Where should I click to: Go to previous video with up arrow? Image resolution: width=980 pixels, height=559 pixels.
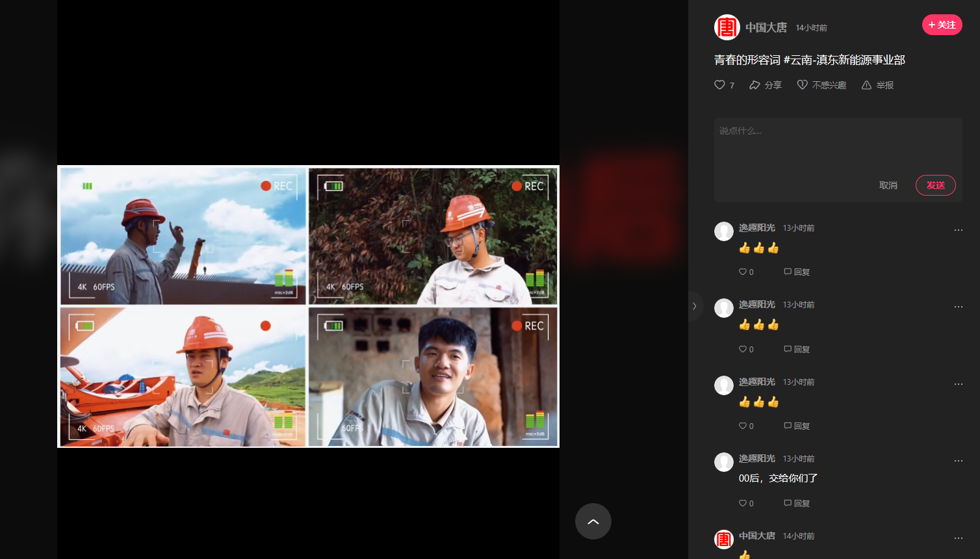[x=593, y=521]
